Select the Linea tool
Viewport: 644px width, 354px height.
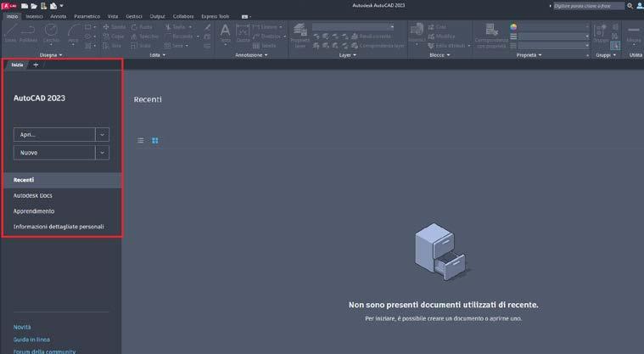tap(10, 33)
